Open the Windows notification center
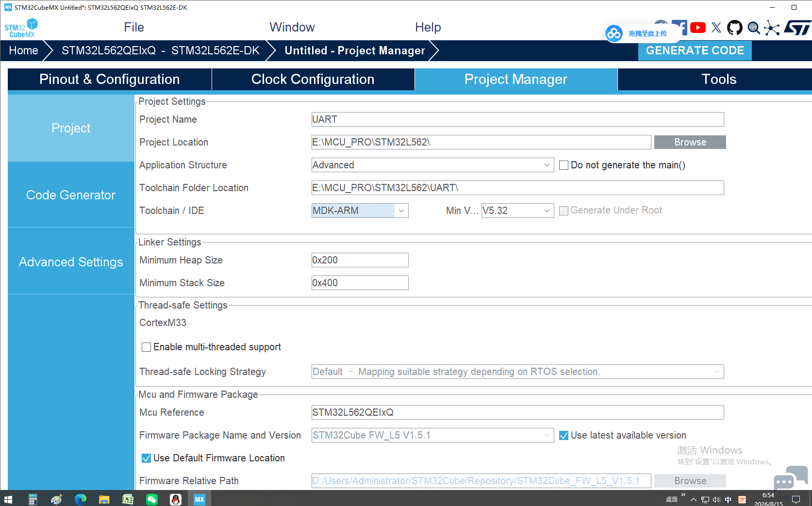The height and width of the screenshot is (506, 812). [796, 500]
